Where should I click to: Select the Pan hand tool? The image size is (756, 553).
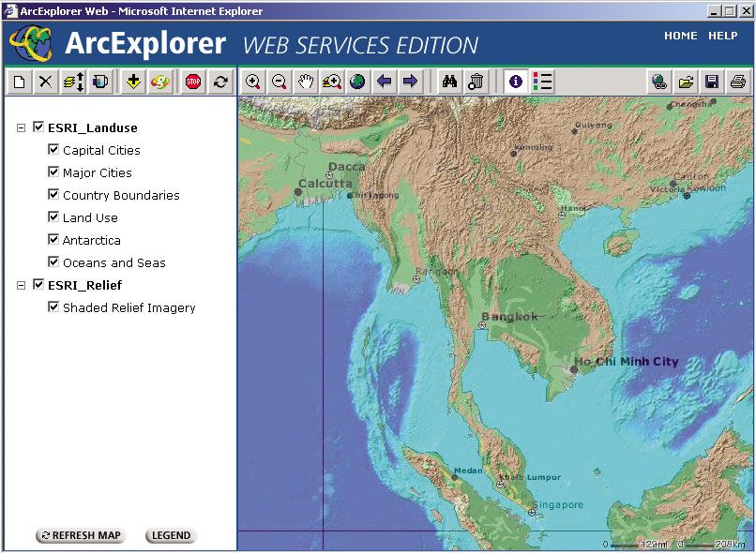point(306,82)
